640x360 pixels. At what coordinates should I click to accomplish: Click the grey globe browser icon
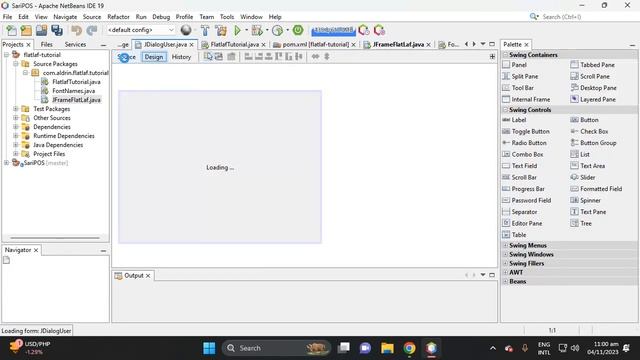(186, 30)
